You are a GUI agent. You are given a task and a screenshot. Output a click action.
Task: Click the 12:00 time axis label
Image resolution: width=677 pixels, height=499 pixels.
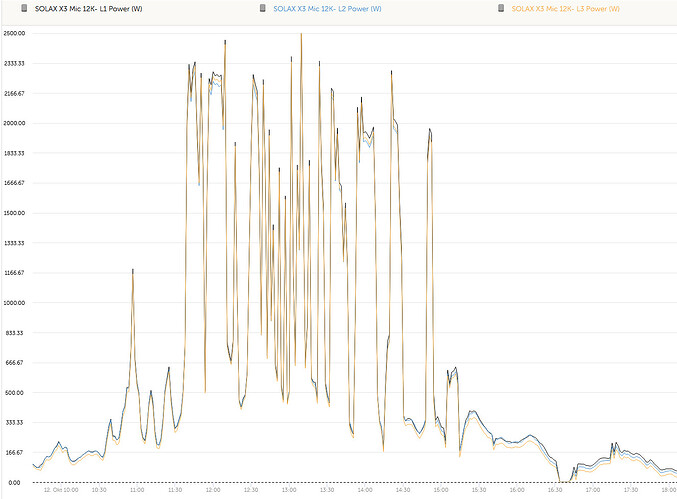[x=213, y=490]
